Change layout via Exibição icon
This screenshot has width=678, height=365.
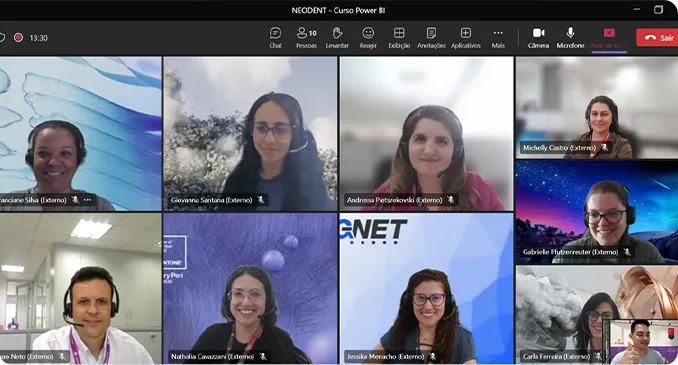click(x=399, y=38)
